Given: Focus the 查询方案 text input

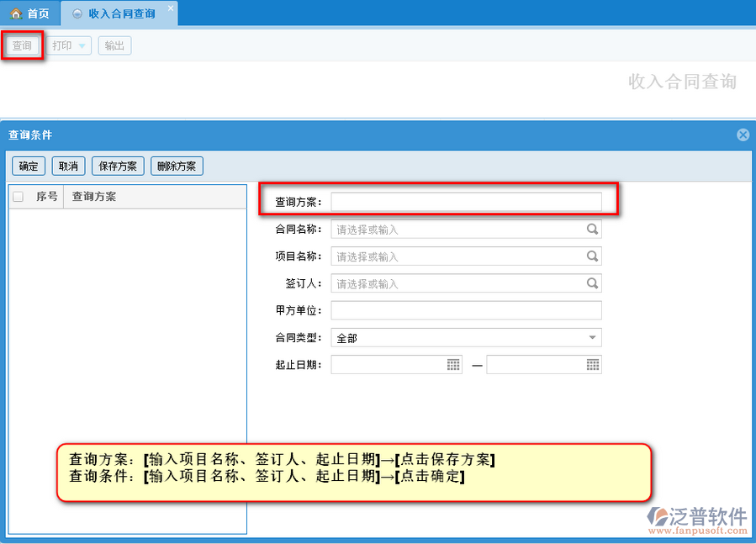Looking at the screenshot, I should click(466, 202).
